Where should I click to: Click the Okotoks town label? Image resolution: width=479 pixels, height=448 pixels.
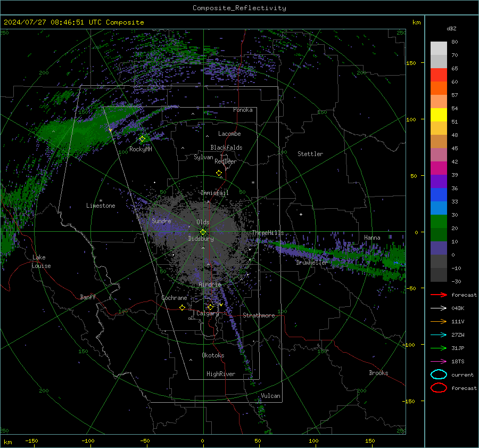click(213, 355)
